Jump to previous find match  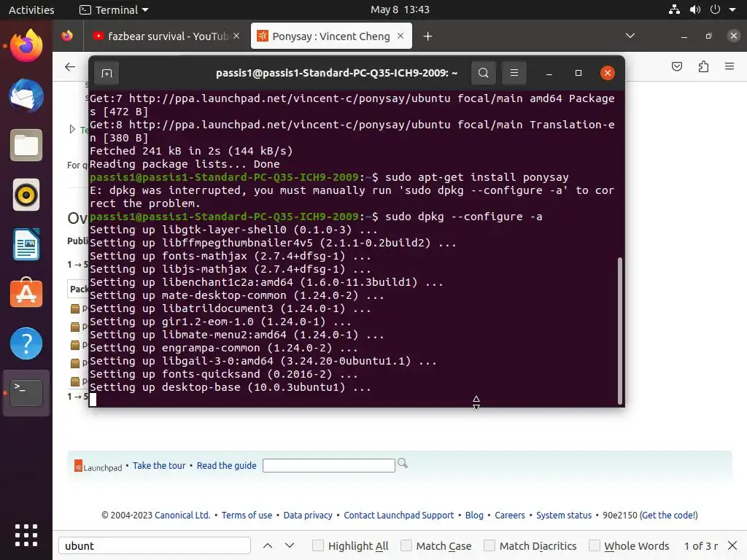[x=268, y=545]
